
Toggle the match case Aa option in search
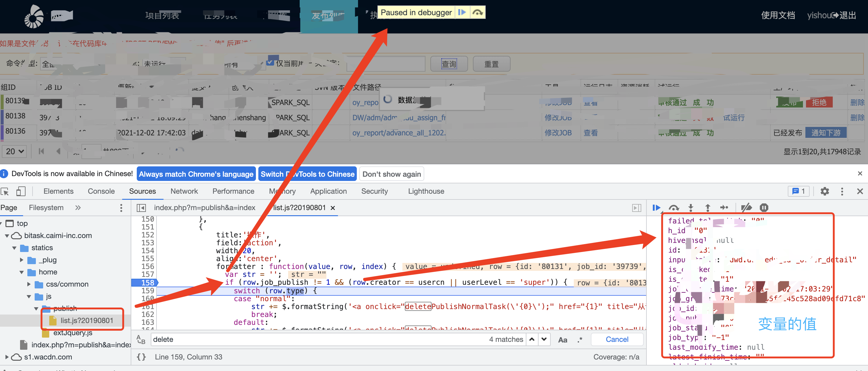(x=562, y=339)
